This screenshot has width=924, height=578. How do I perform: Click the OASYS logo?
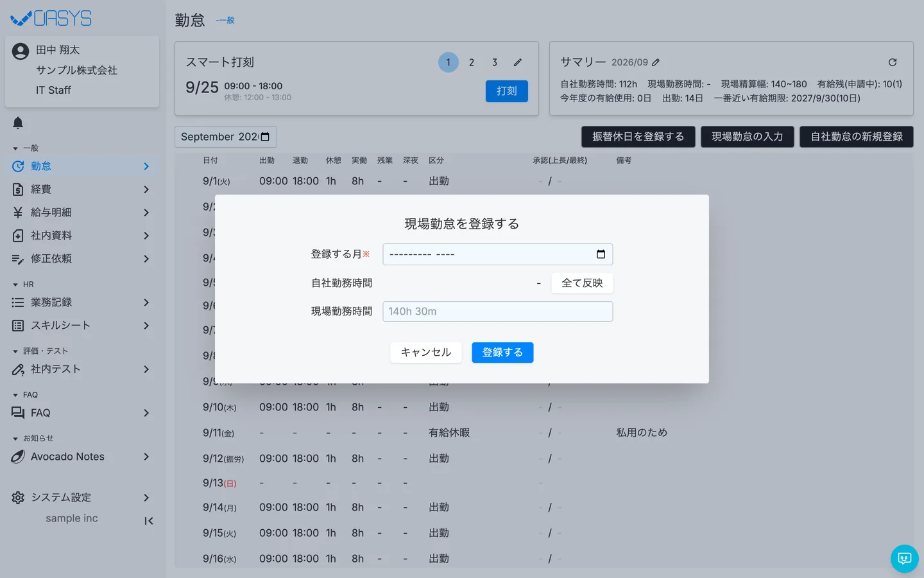[51, 19]
